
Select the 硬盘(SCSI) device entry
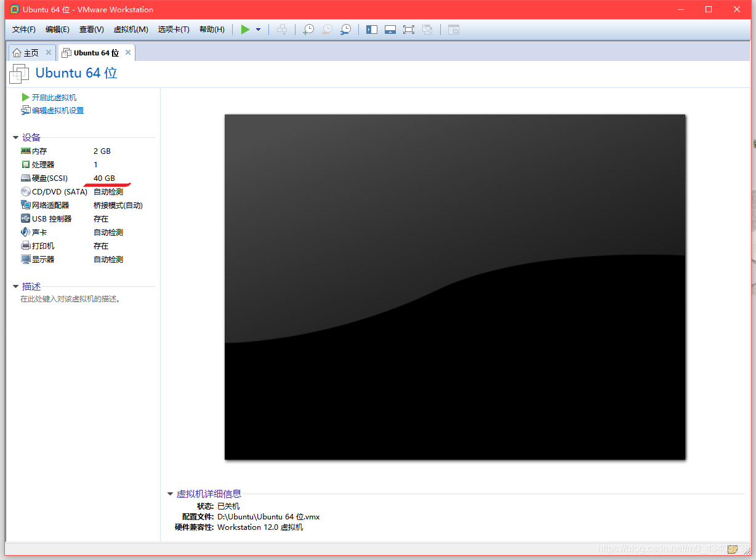tap(49, 178)
